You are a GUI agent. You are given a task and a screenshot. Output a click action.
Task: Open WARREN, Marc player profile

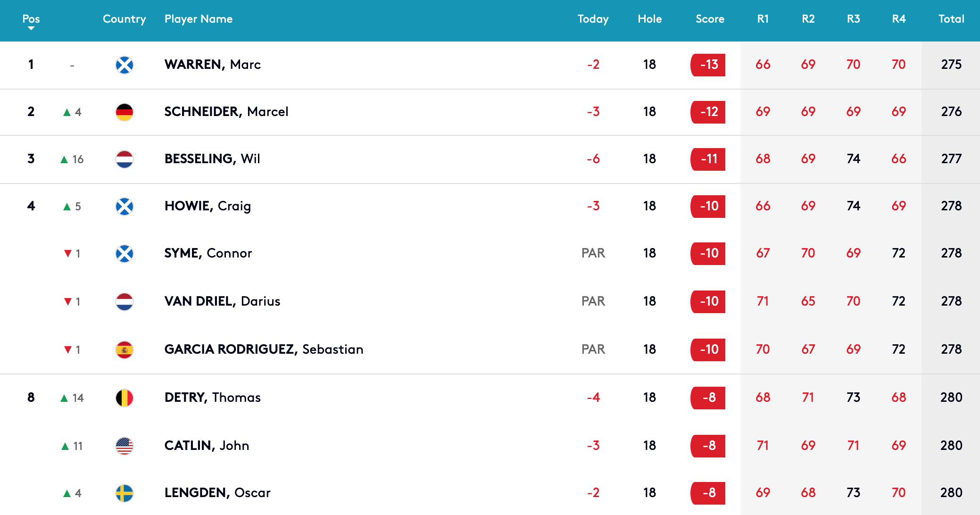213,65
